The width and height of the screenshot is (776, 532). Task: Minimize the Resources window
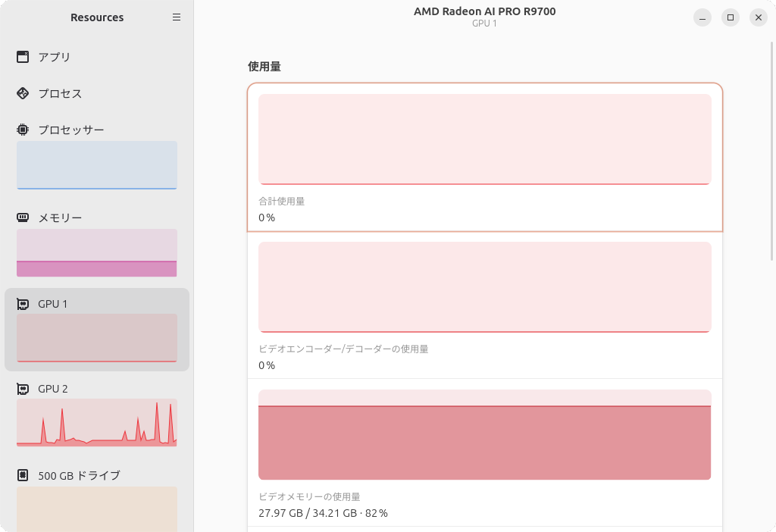[x=702, y=17]
